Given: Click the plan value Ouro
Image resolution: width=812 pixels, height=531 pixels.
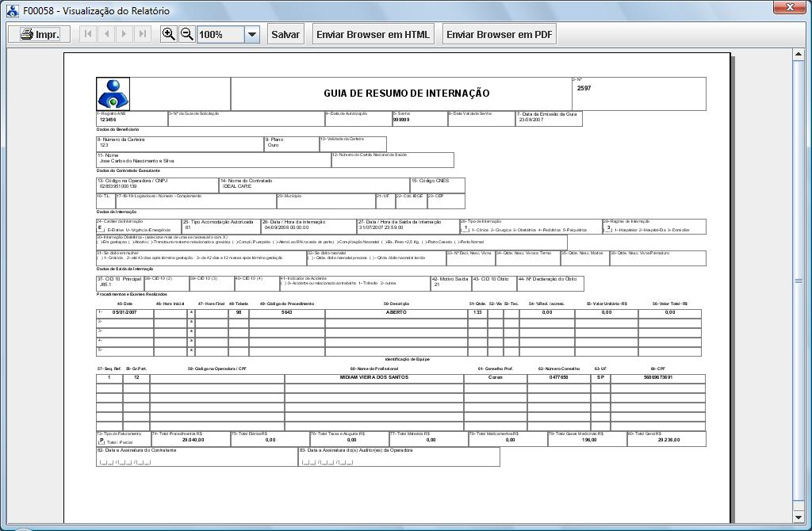Looking at the screenshot, I should pos(273,145).
